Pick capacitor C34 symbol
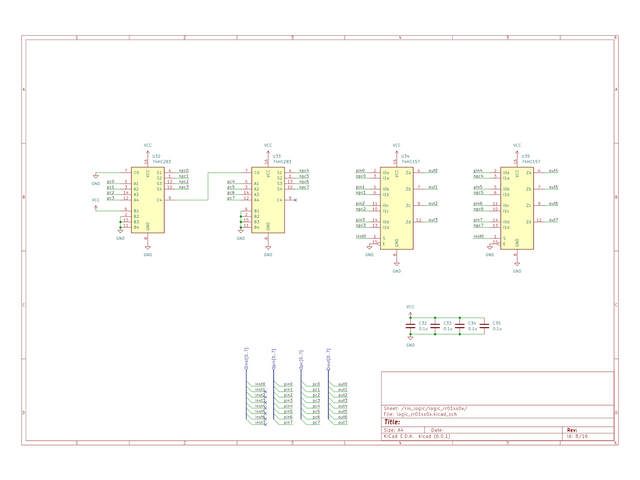The width and height of the screenshot is (640, 480). tap(459, 325)
